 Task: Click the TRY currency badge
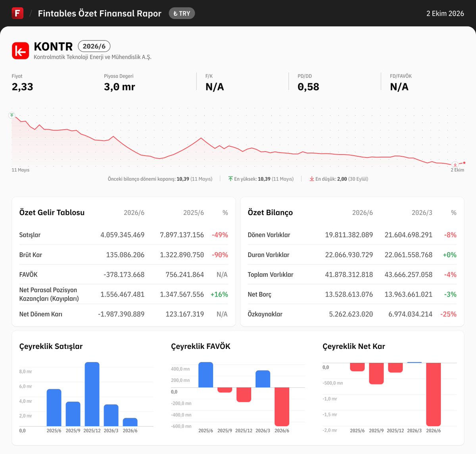(182, 13)
